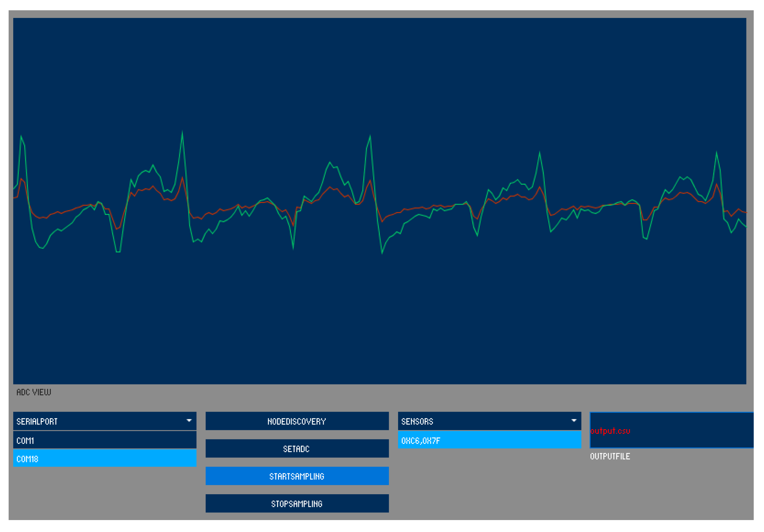Click the fourth tall green waveform peak
This screenshot has height=532, width=764.
tap(539, 153)
